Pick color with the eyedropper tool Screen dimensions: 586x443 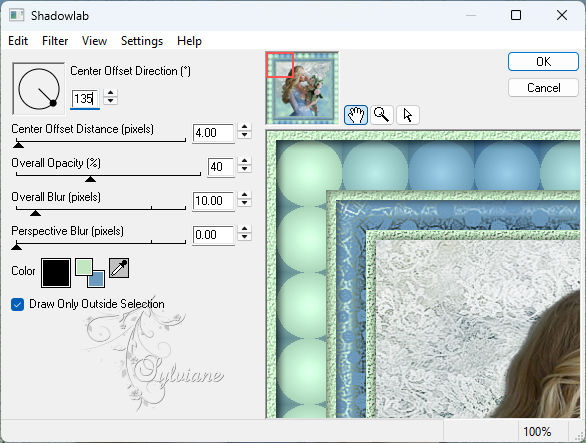tap(119, 268)
